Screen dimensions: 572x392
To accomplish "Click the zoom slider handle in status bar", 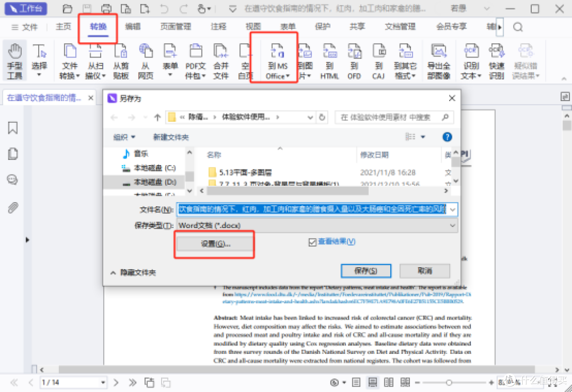I will point(449,382).
